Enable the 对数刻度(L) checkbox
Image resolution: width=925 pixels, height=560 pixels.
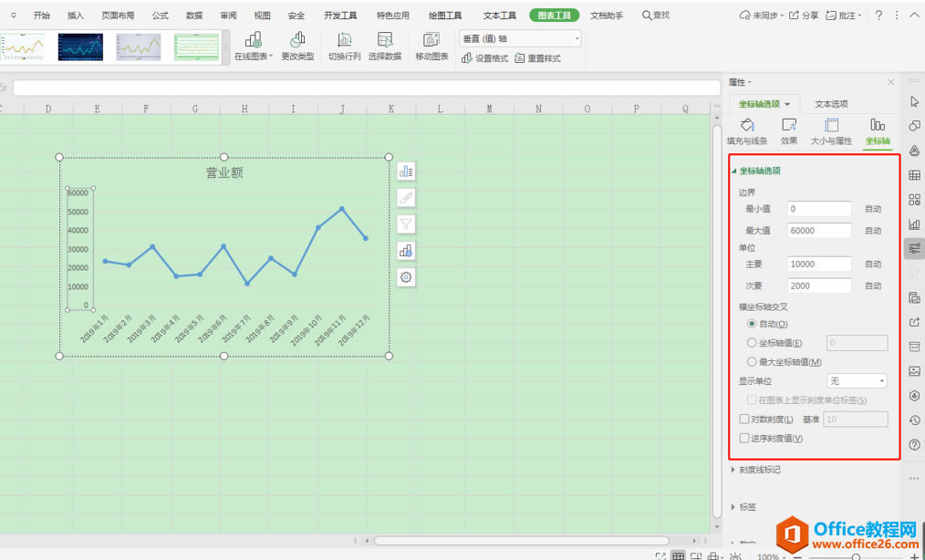(744, 419)
